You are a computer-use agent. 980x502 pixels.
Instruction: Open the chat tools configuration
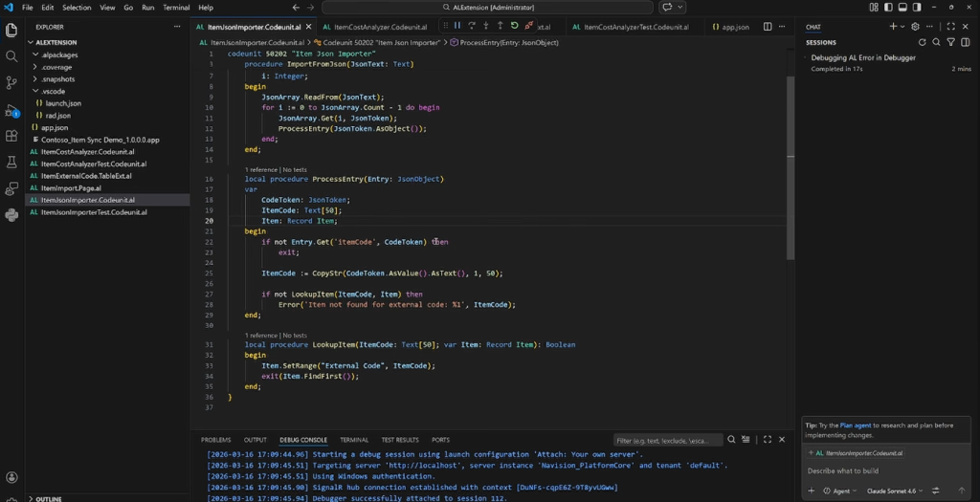coord(936,491)
